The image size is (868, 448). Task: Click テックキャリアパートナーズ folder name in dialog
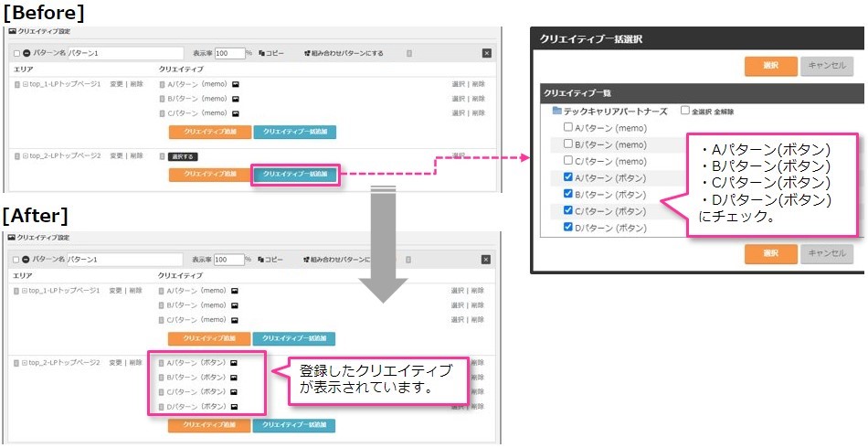[616, 111]
